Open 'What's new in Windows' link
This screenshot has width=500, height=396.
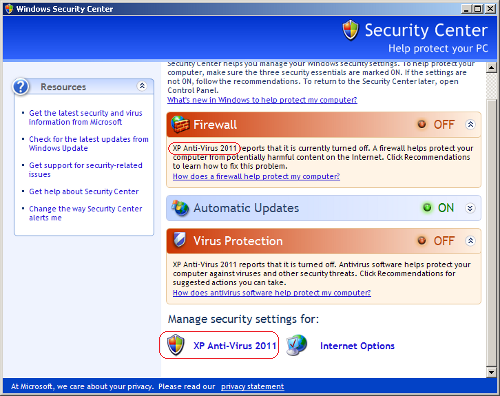tap(262, 100)
